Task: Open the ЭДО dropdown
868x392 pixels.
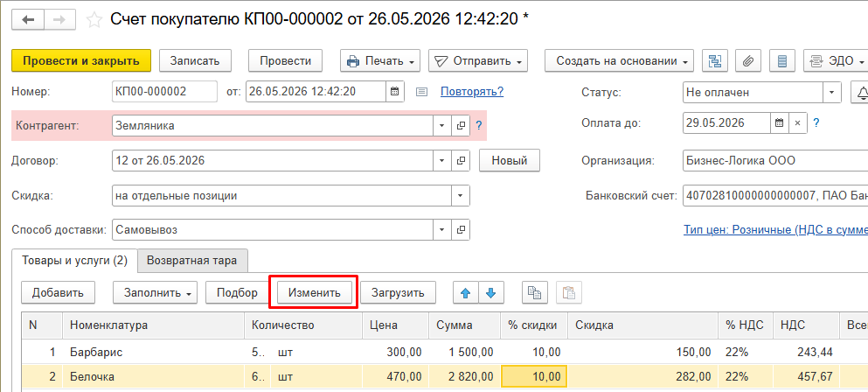Action: tap(836, 61)
